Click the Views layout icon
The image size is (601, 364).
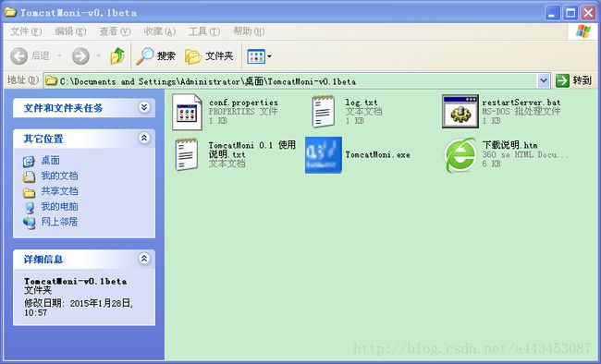(x=256, y=56)
